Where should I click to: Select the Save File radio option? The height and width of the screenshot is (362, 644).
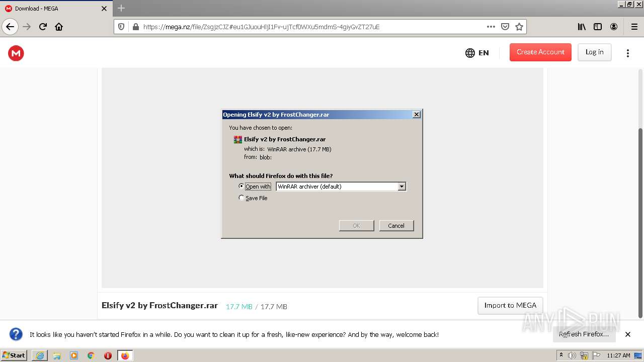(x=241, y=198)
